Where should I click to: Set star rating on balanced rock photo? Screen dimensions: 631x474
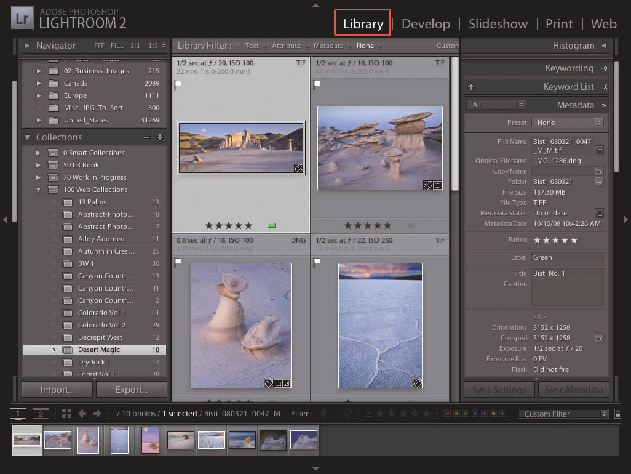(367, 226)
